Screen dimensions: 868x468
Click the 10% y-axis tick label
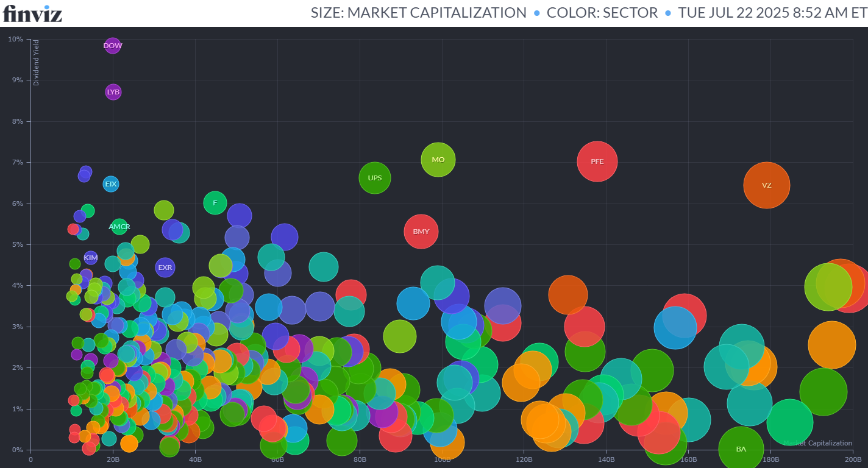[x=16, y=39]
